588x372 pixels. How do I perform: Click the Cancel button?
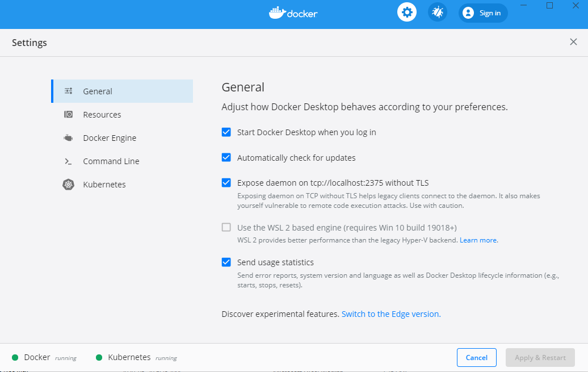477,357
